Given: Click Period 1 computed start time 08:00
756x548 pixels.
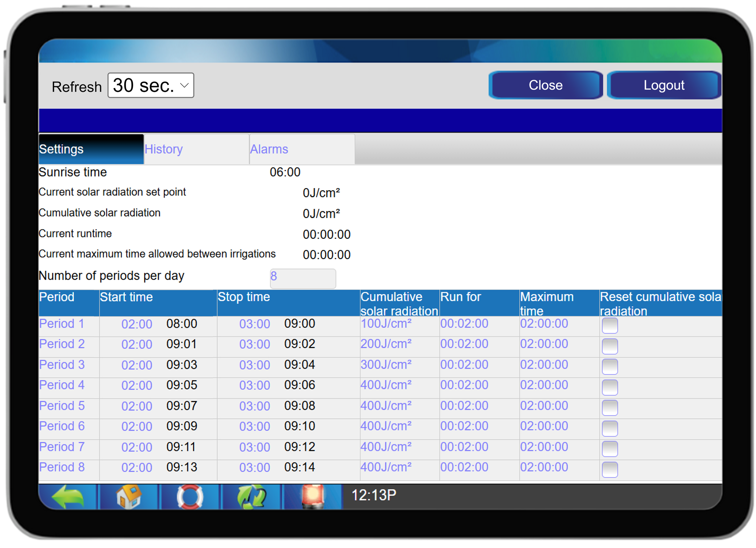Looking at the screenshot, I should pos(182,324).
